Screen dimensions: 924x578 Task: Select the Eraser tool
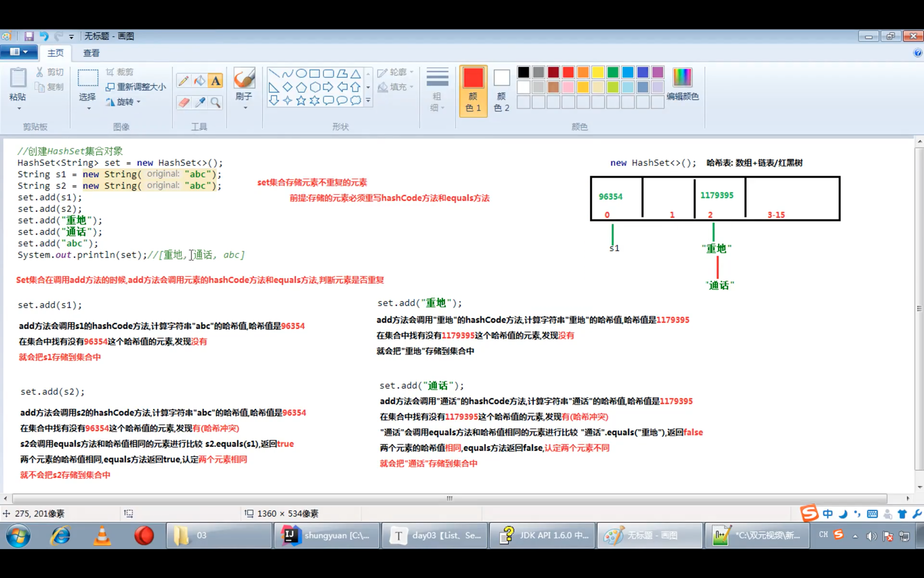[184, 102]
